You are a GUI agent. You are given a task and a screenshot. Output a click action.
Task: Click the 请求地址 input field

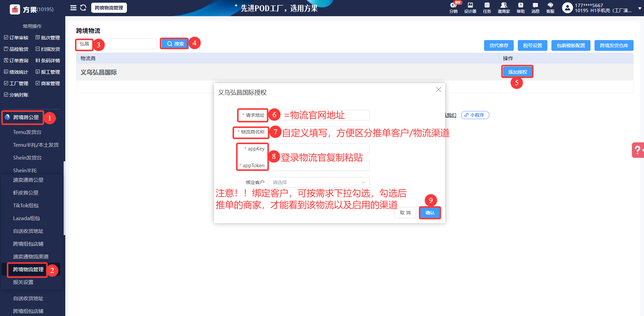tap(319, 115)
